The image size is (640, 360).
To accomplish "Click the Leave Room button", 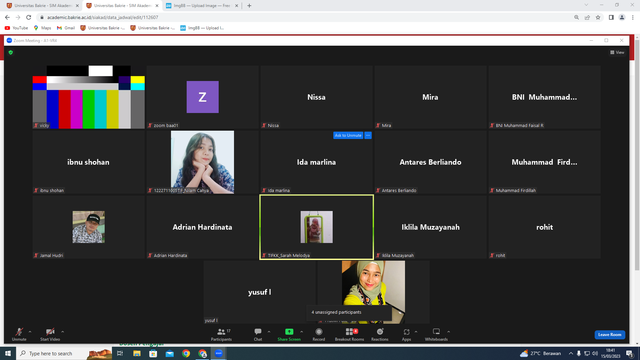I will point(609,335).
